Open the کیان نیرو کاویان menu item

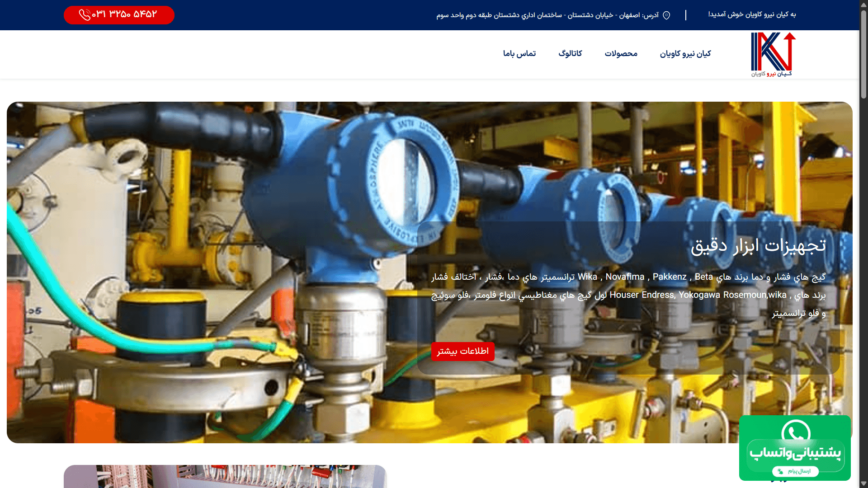pos(685,54)
